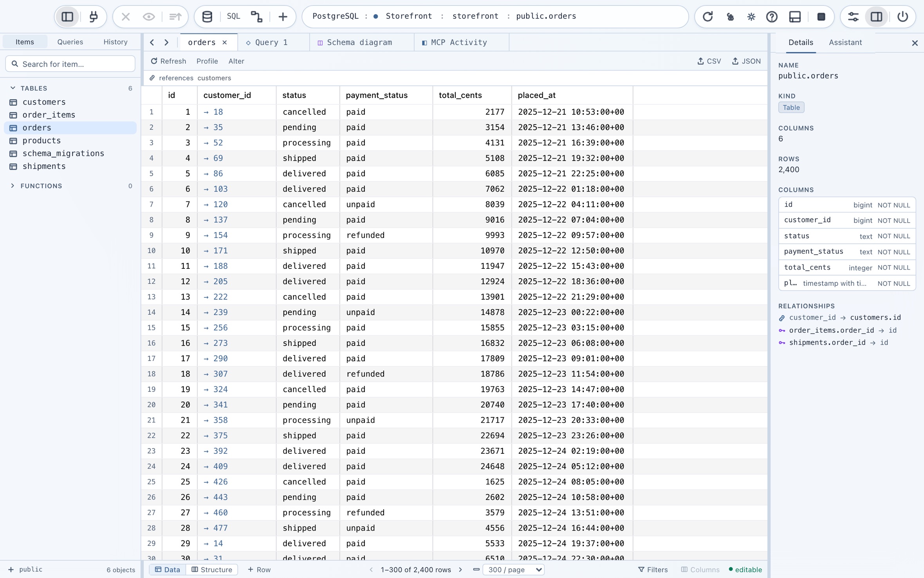
Task: Switch to the Items tab
Action: click(25, 42)
